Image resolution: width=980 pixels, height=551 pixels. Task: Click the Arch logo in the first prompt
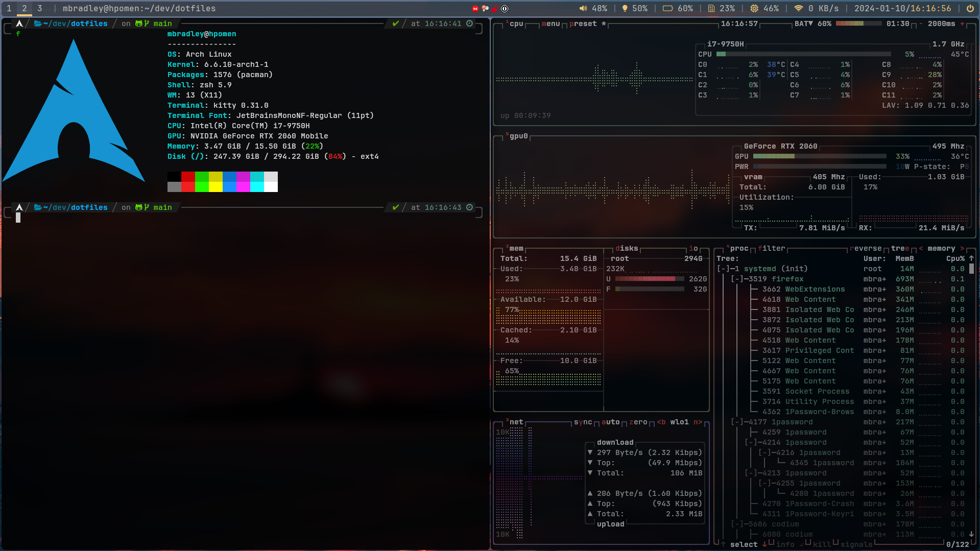coord(19,23)
